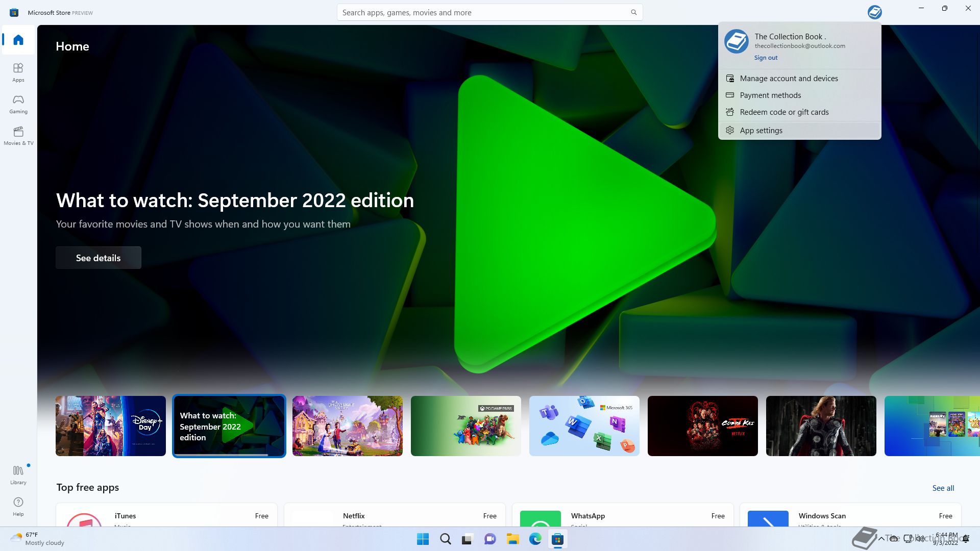This screenshot has width=980, height=551.
Task: Click the Home page heading
Action: click(72, 46)
